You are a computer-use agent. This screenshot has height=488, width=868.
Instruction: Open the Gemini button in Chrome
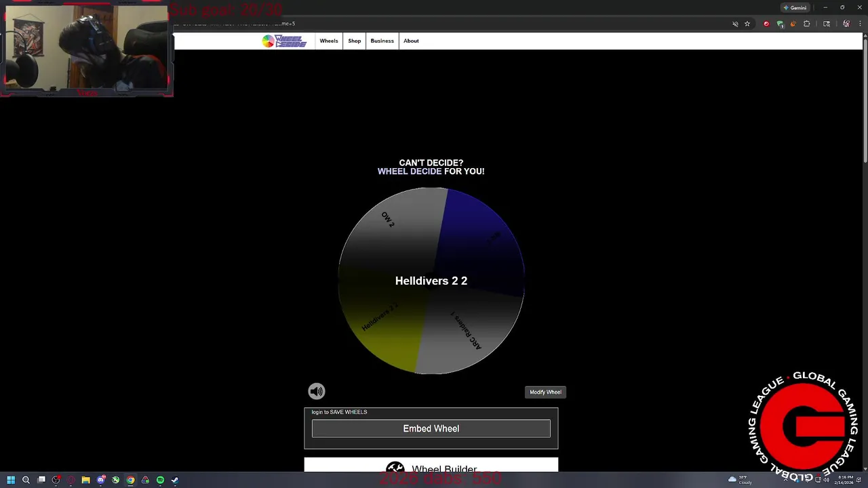point(795,7)
